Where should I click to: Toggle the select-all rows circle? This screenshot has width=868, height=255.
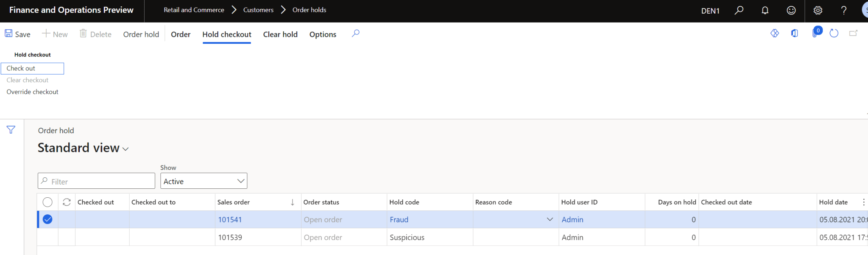click(x=47, y=202)
